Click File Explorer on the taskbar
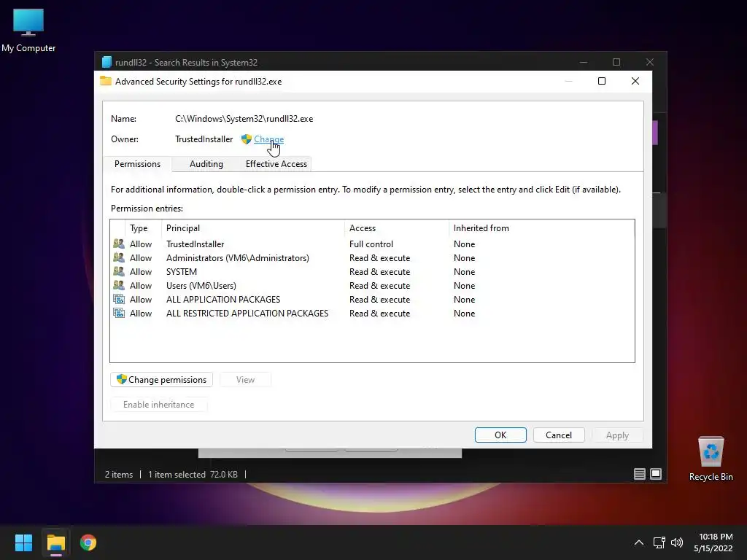 55,542
